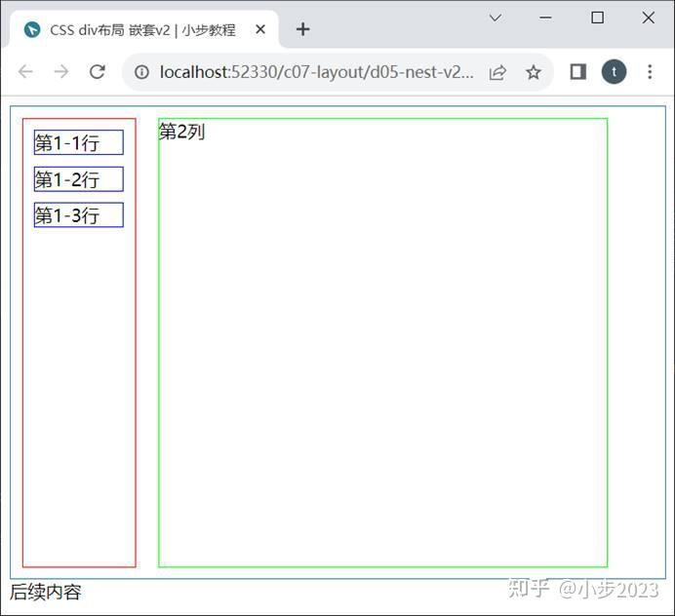Reload the page with refresh icon
The image size is (675, 616).
tap(98, 71)
